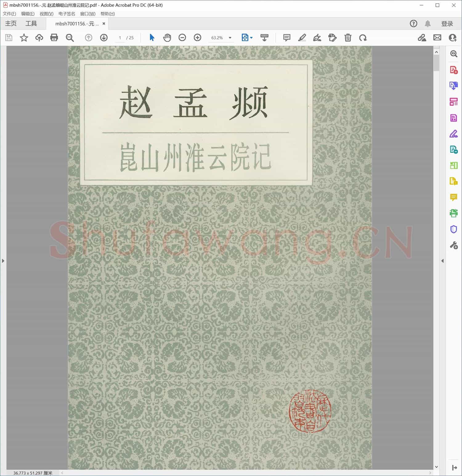Click the Selection arrow tool
The width and height of the screenshot is (462, 476).
[x=152, y=38]
